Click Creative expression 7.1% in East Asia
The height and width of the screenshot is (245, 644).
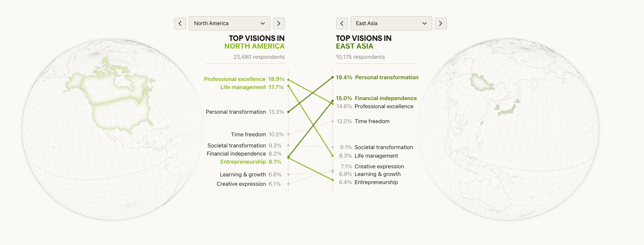(372, 167)
